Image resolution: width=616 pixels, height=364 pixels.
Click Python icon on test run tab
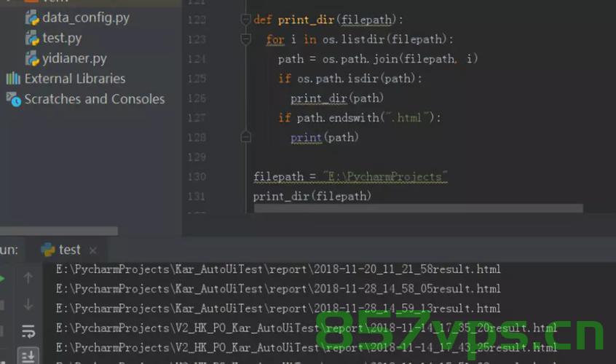pos(47,250)
